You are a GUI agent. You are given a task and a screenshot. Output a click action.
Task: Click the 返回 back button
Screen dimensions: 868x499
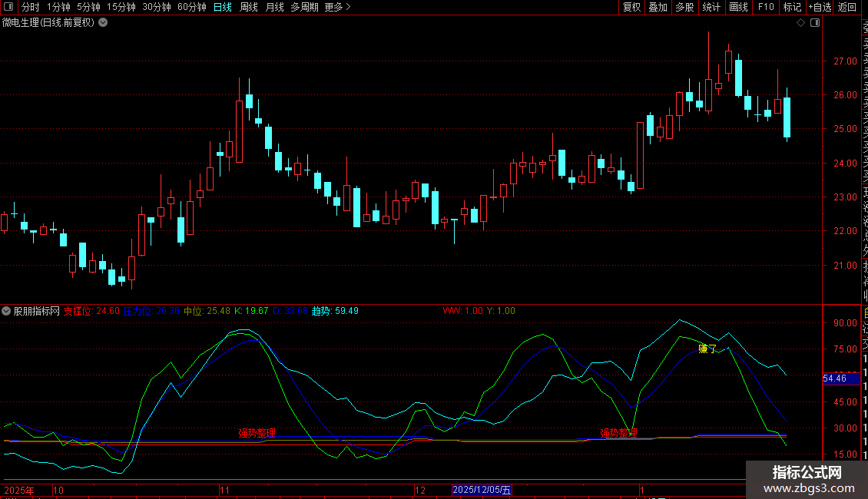(847, 7)
